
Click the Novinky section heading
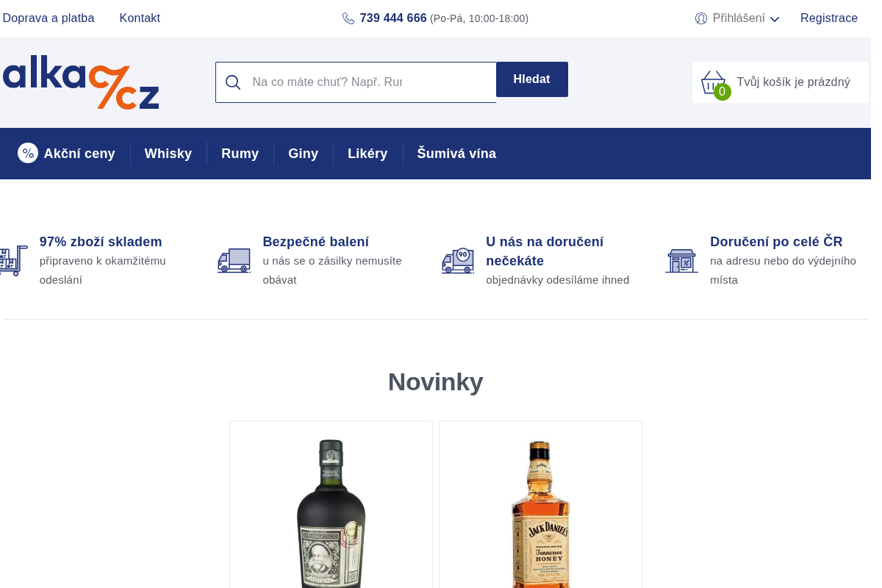[435, 382]
